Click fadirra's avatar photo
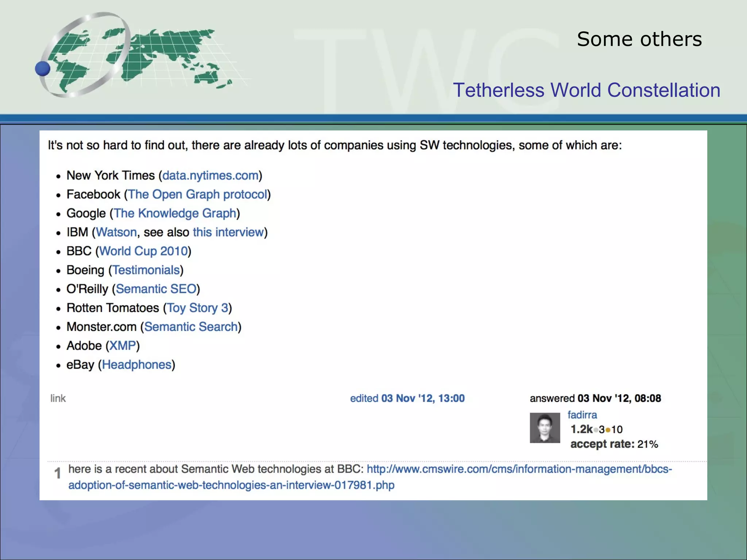 click(x=545, y=428)
